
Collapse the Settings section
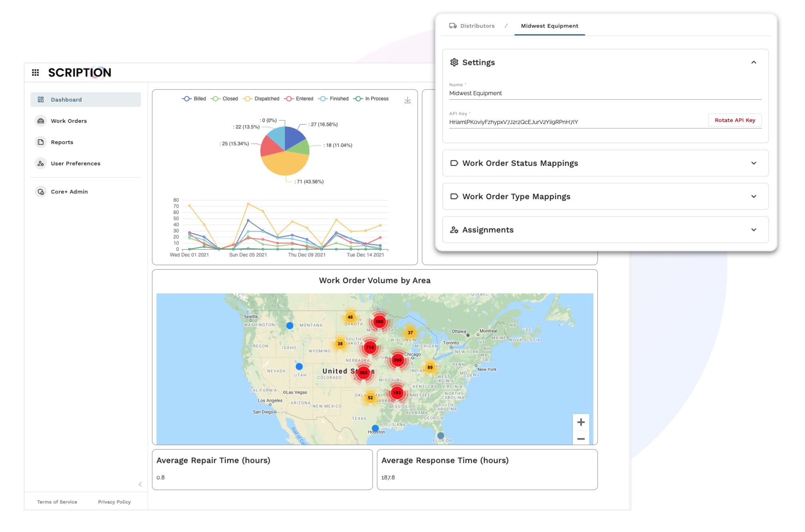coord(753,62)
